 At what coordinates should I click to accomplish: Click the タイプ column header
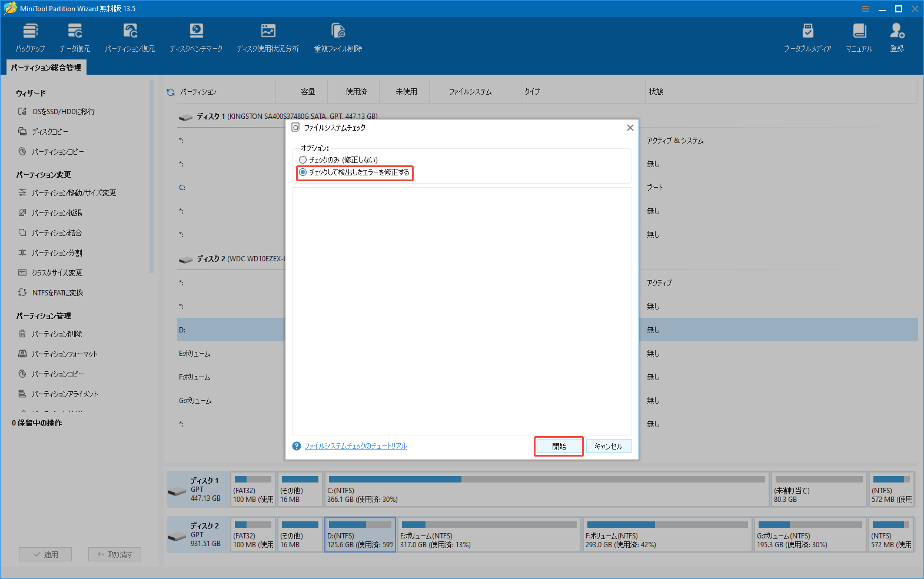pyautogui.click(x=532, y=92)
